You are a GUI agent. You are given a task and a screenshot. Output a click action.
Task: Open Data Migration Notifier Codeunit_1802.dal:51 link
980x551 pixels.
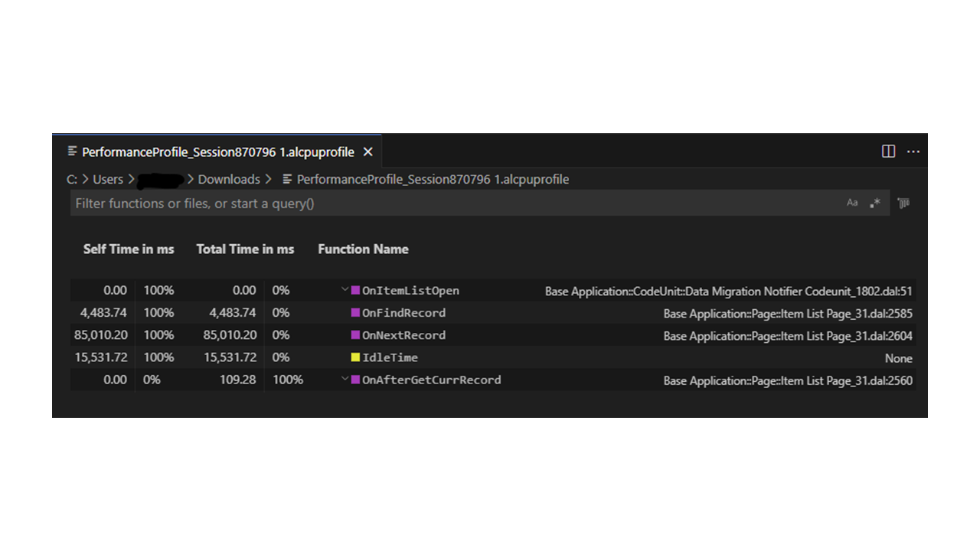coord(728,292)
